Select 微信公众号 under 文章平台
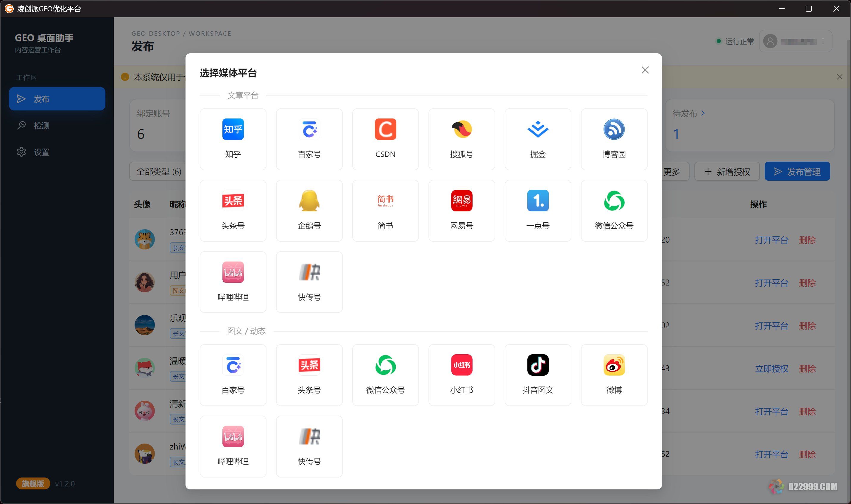This screenshot has height=504, width=851. pos(614,210)
